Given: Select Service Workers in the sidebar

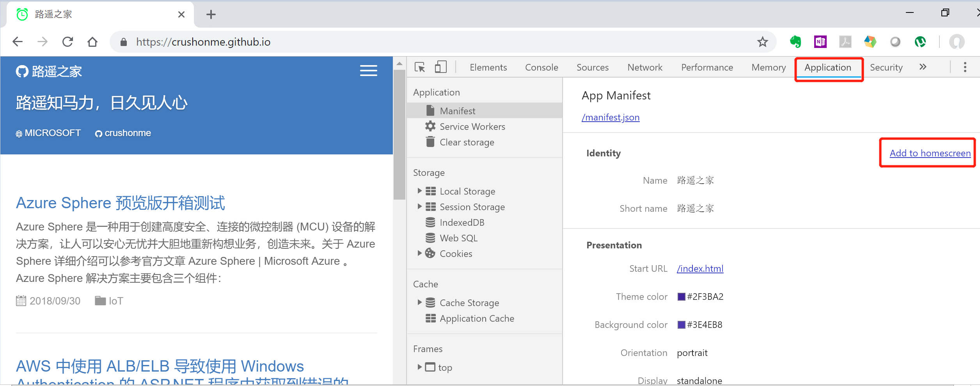Looking at the screenshot, I should [485, 126].
